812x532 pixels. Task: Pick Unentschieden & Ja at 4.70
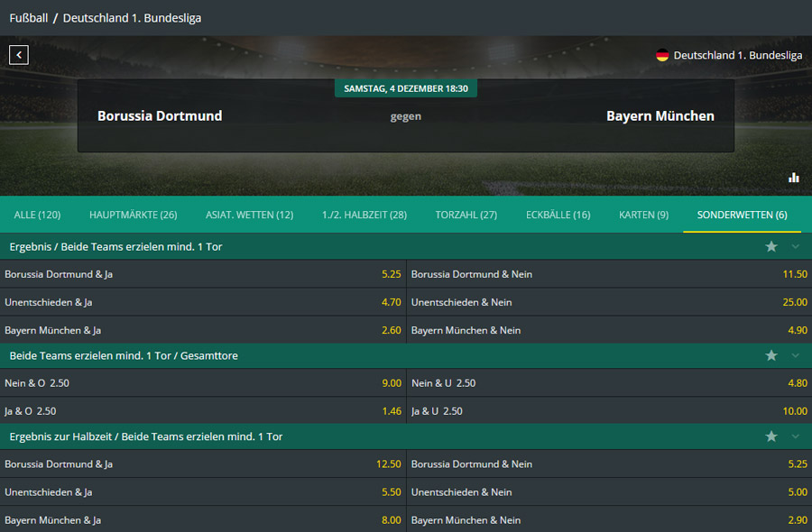tap(203, 302)
